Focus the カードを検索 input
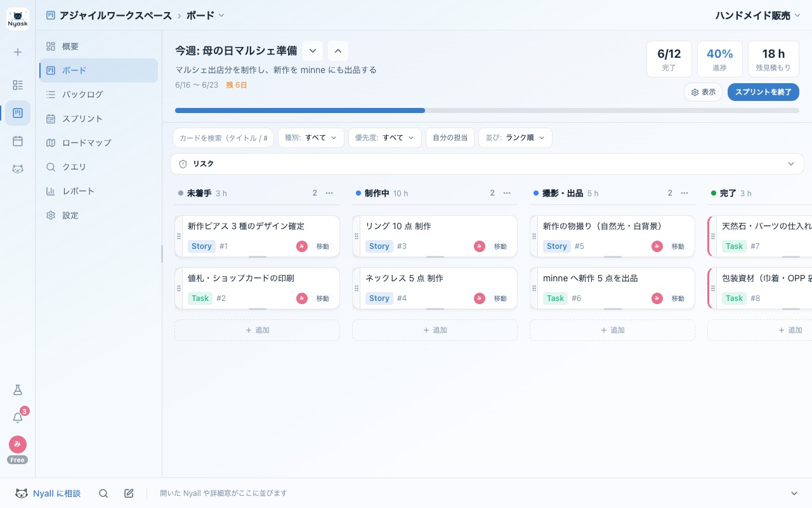This screenshot has height=508, width=812. click(x=223, y=138)
